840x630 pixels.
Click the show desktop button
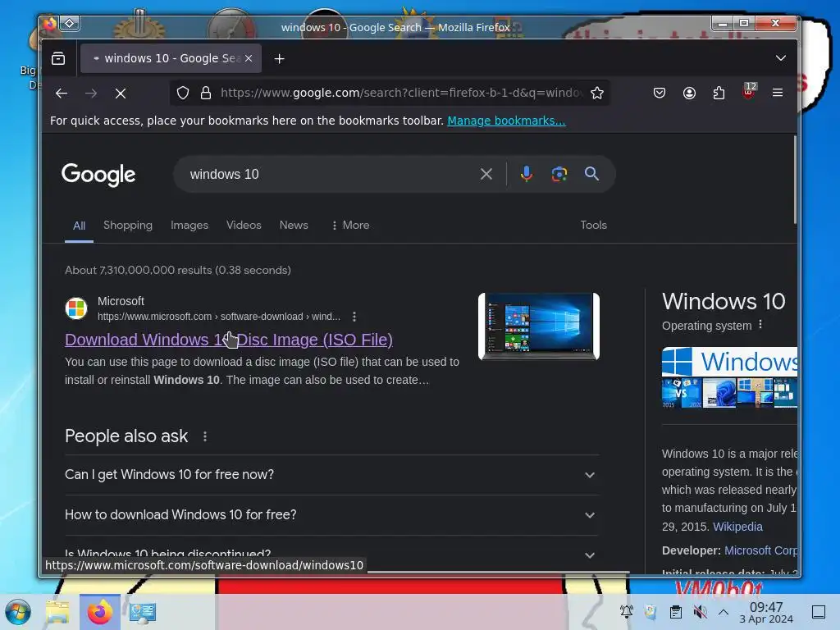(x=818, y=612)
